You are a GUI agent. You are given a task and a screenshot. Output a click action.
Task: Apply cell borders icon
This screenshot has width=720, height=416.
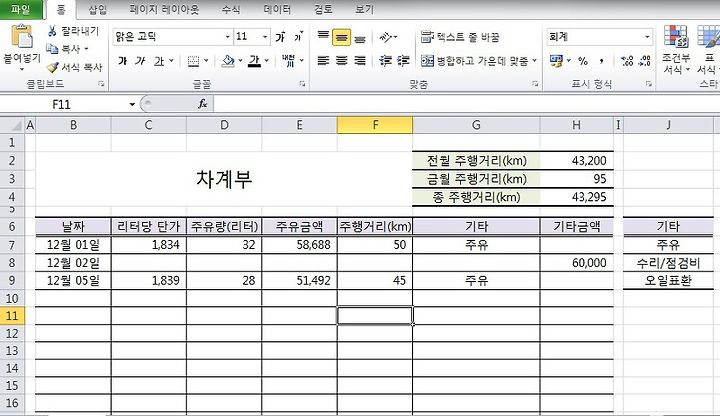[x=193, y=61]
